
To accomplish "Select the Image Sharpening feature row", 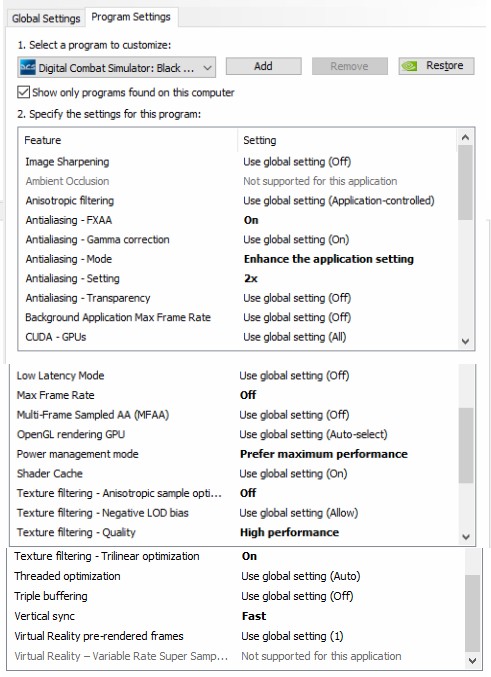I will coord(238,162).
